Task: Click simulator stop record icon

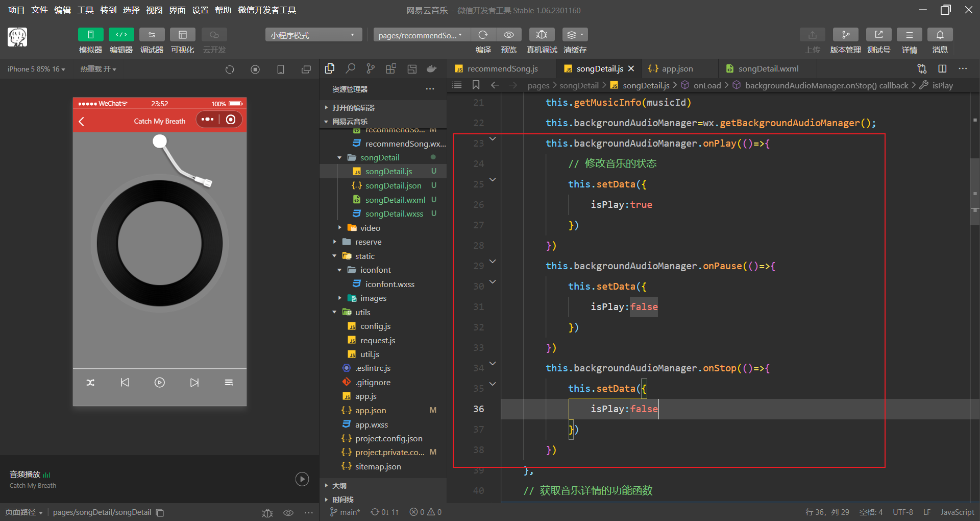Action: pyautogui.click(x=255, y=69)
